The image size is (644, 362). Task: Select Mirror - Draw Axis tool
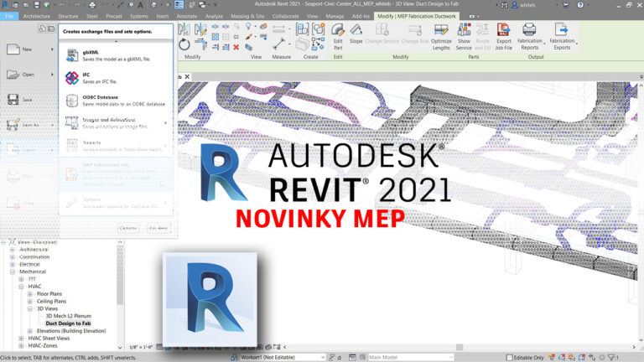(200, 28)
